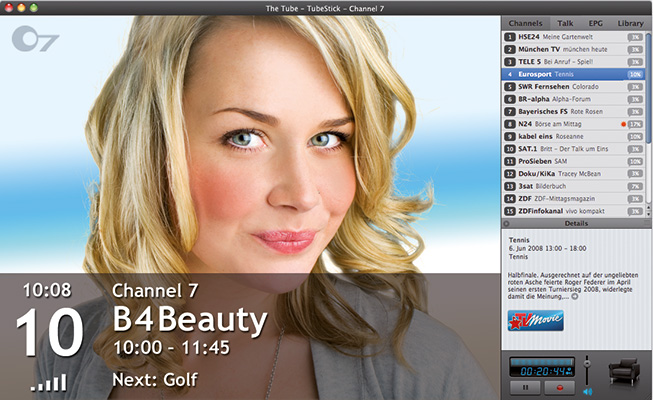Switch to BR-alpha Alpha-Forum
The height and width of the screenshot is (400, 653).
click(573, 99)
